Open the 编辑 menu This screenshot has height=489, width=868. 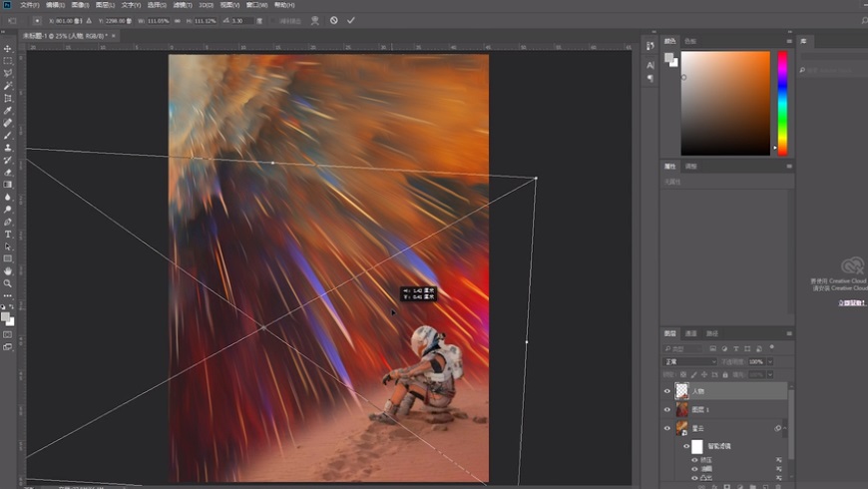coord(55,5)
